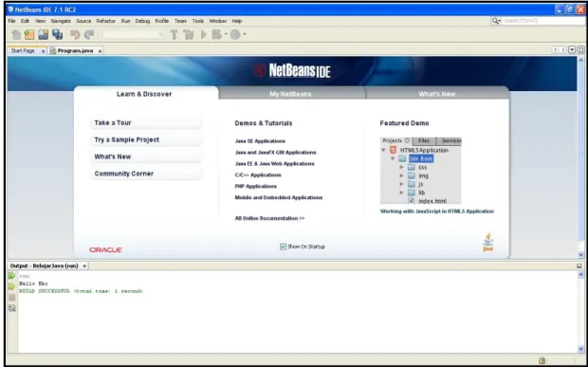The image size is (588, 367).
Task: Select the Start Page editor tab
Action: tap(23, 51)
